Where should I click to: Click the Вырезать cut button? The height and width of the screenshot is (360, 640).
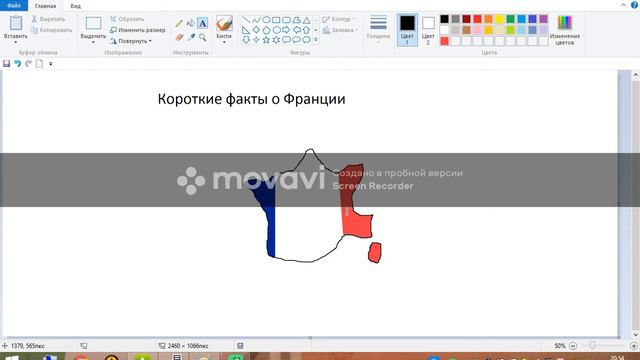point(48,19)
